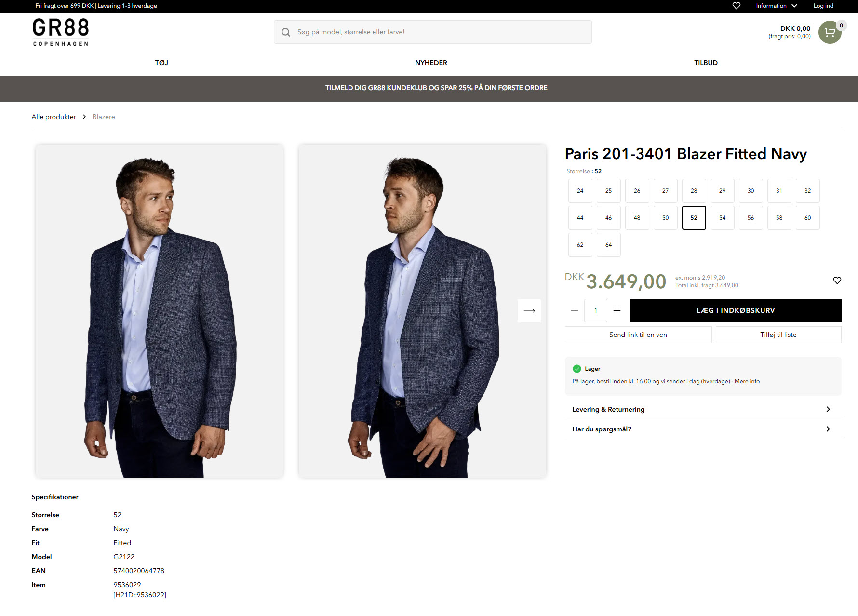Choose size 48
This screenshot has width=858, height=616.
tap(637, 218)
